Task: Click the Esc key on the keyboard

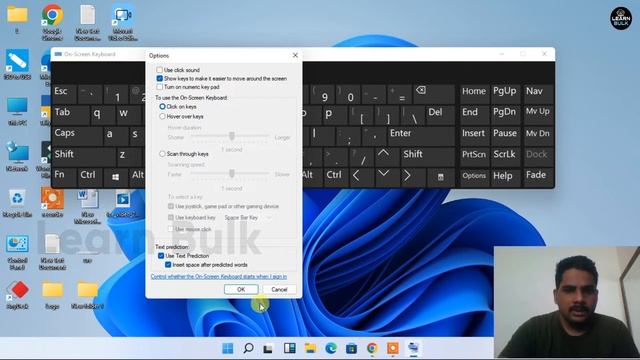Action: pos(64,94)
